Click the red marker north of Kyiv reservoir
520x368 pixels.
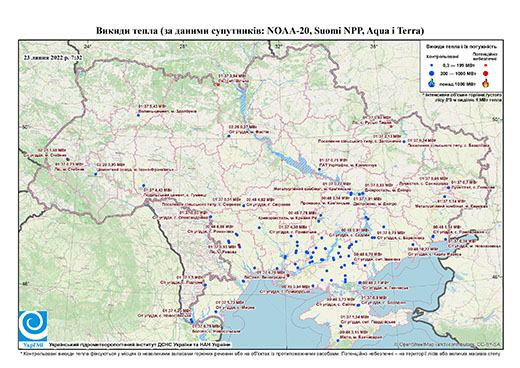click(x=218, y=85)
